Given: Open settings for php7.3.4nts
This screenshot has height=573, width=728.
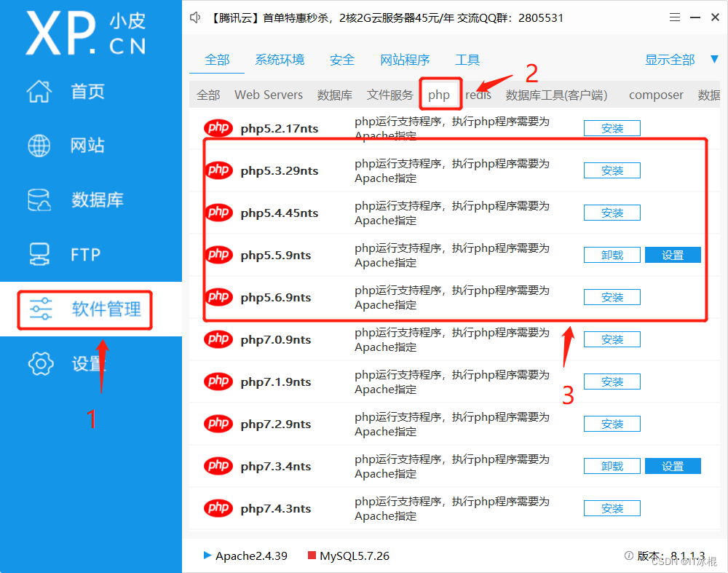Looking at the screenshot, I should (673, 466).
